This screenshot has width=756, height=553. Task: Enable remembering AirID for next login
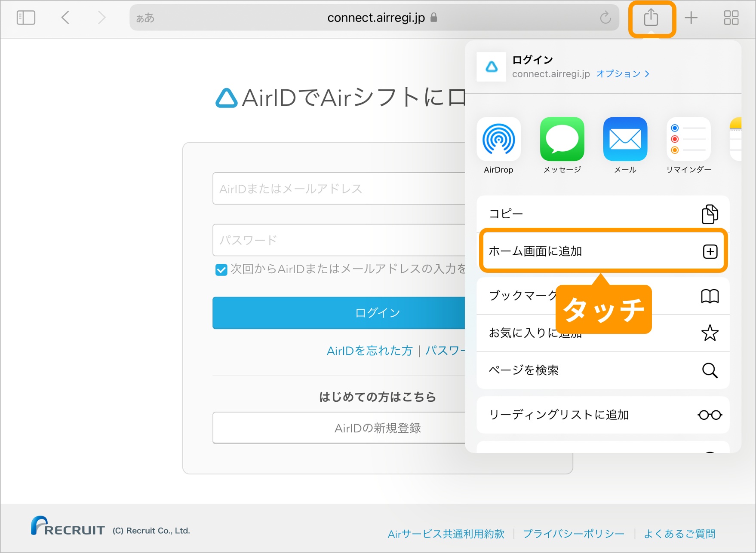[x=221, y=270]
